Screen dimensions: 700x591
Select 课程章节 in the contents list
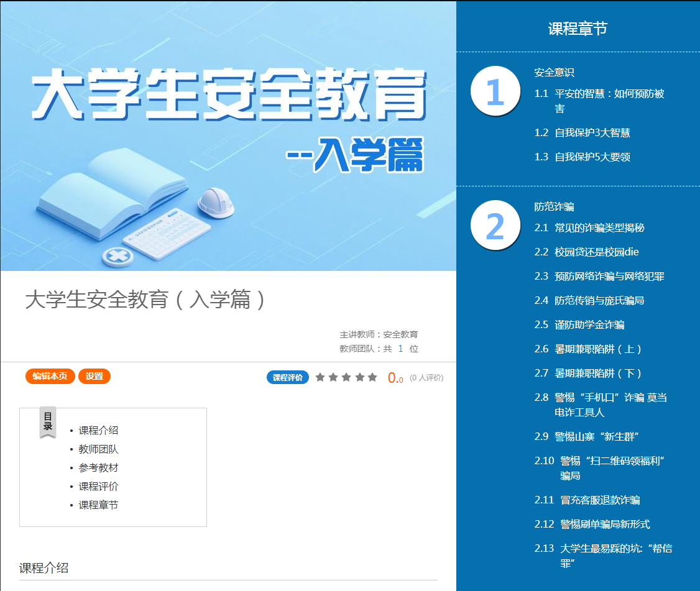point(98,505)
